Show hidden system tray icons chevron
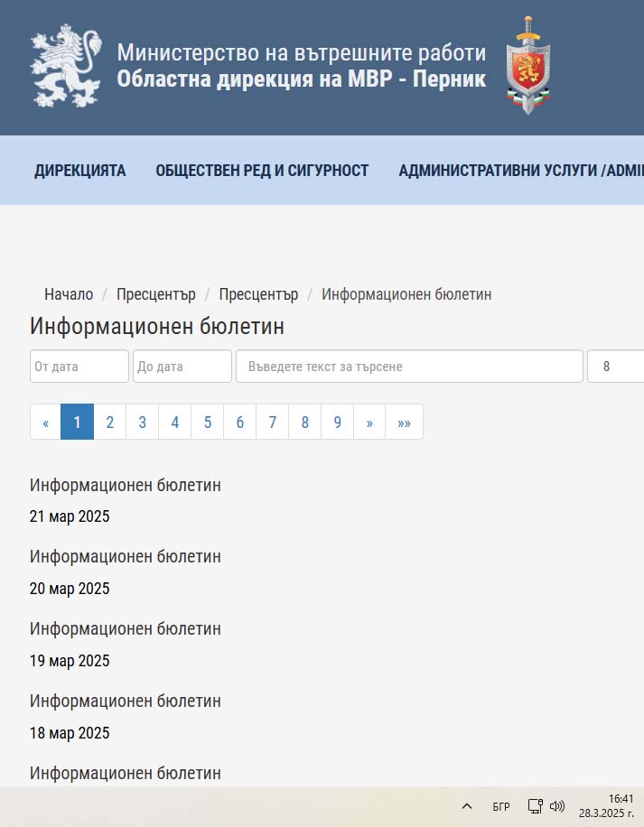Viewport: 644px width, 827px height. point(467,806)
